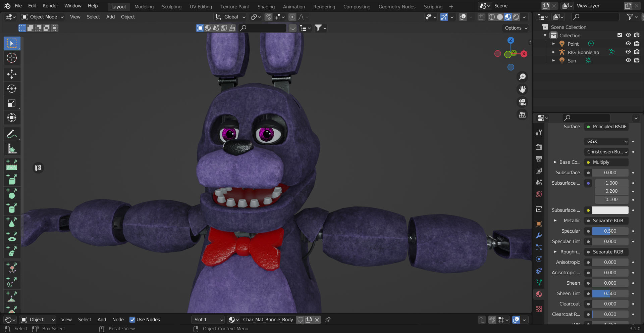Image resolution: width=644 pixels, height=333 pixels.
Task: Click the pan hand viewport icon
Action: (x=522, y=89)
